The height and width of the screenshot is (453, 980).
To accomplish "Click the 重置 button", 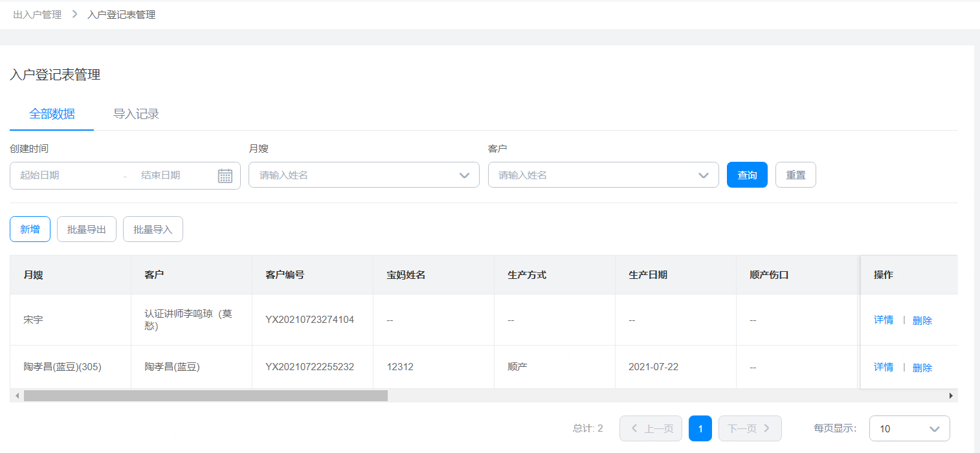I will click(796, 175).
